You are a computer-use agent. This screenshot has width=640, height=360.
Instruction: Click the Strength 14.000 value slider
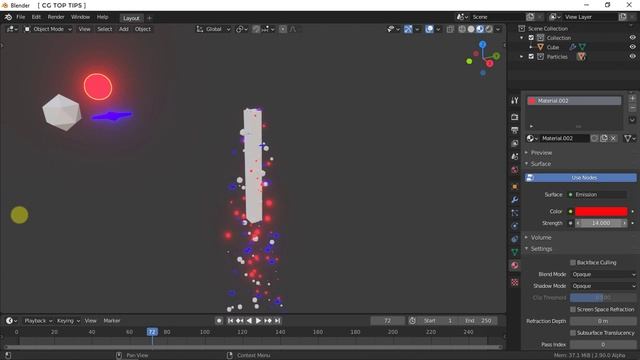(x=601, y=223)
